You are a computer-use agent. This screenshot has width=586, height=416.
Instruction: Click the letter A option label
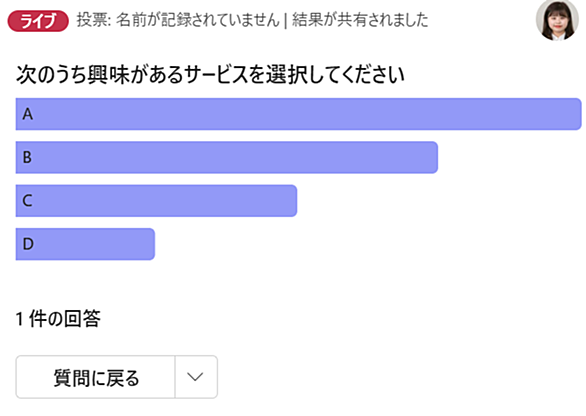28,114
